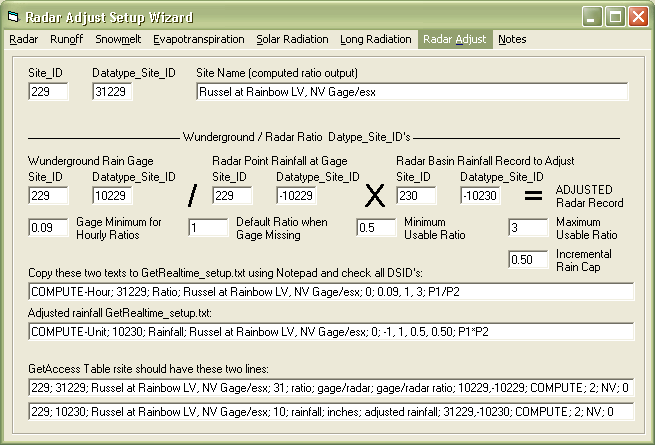Edit Wunderground gage Datatype_Site_ID 10229 field
The width and height of the screenshot is (655, 445).
click(x=120, y=196)
